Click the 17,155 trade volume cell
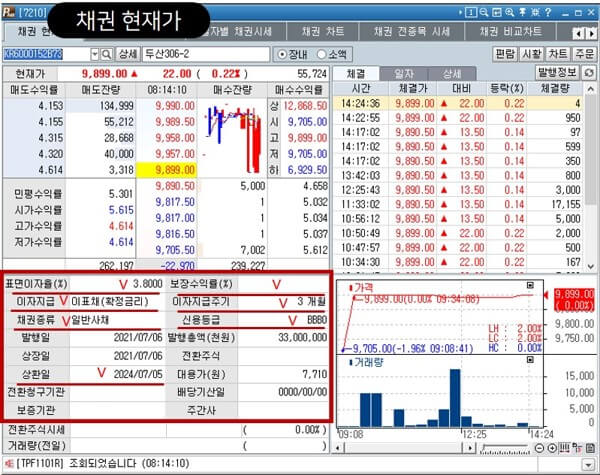 566,204
